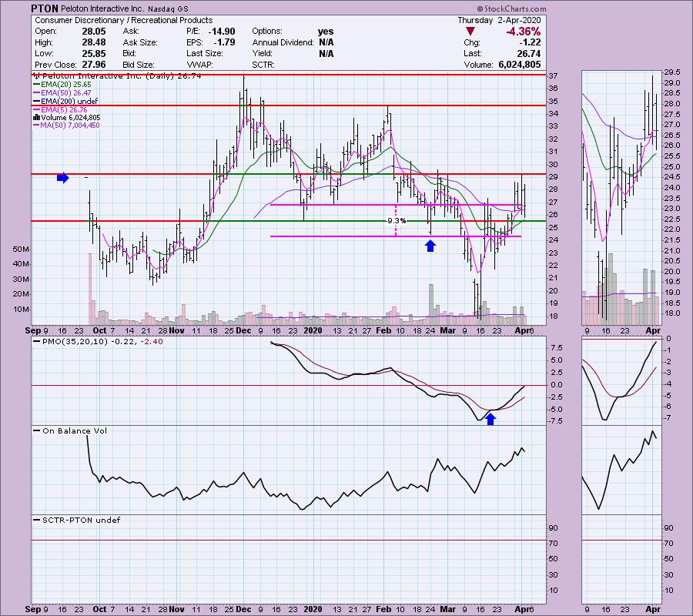693x616 pixels.
Task: Click the EPS value -1.79
Action: point(226,42)
